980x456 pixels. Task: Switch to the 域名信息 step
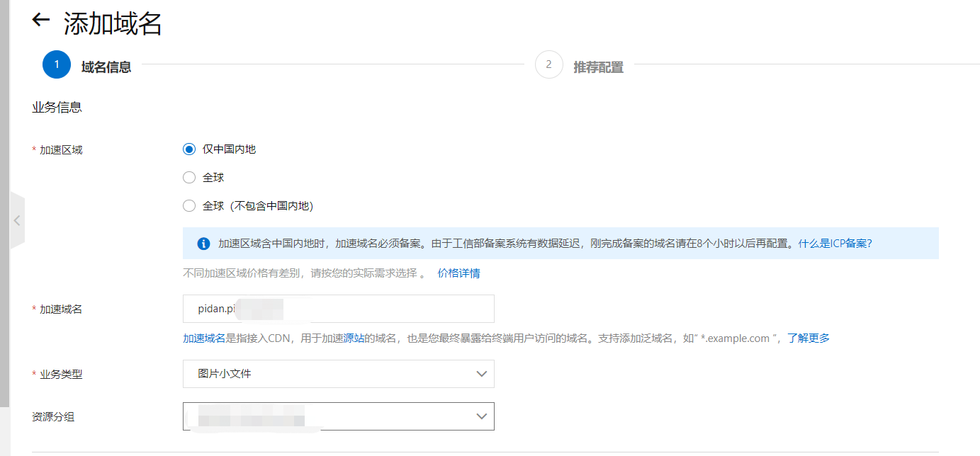106,67
